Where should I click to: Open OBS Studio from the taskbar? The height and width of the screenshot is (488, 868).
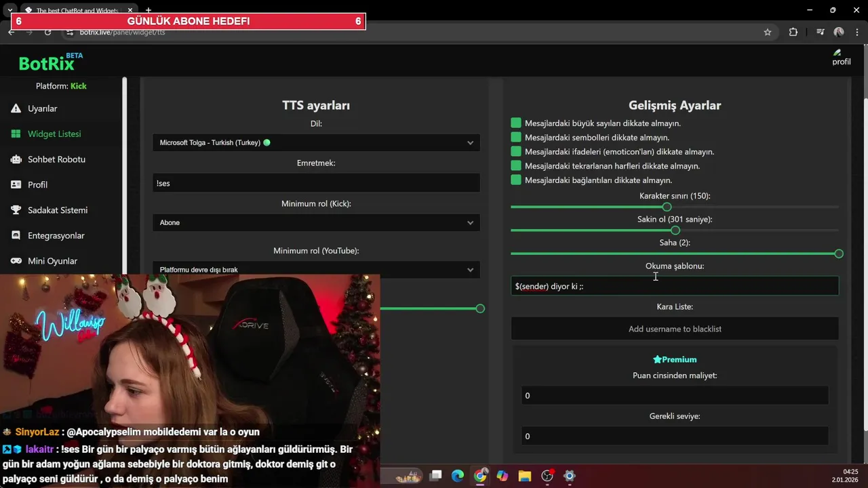[547, 476]
